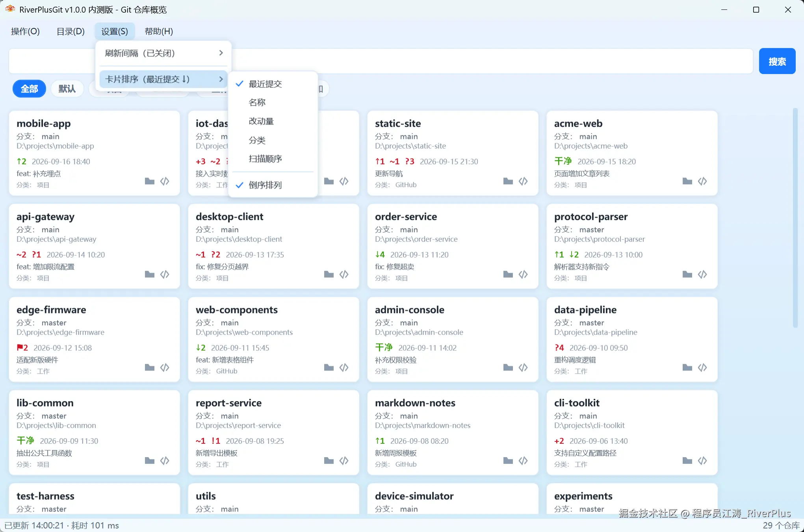
Task: Click commit message fix: 修复超卖
Action: point(395,267)
